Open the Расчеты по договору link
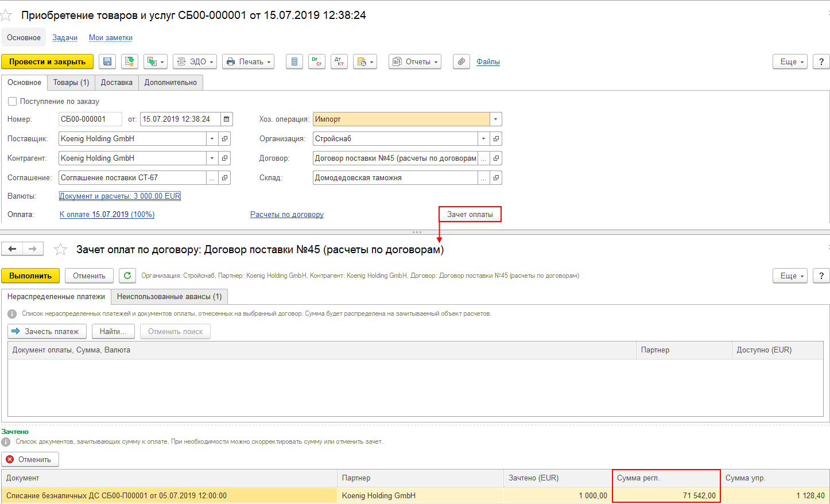The image size is (830, 504). 287,215
